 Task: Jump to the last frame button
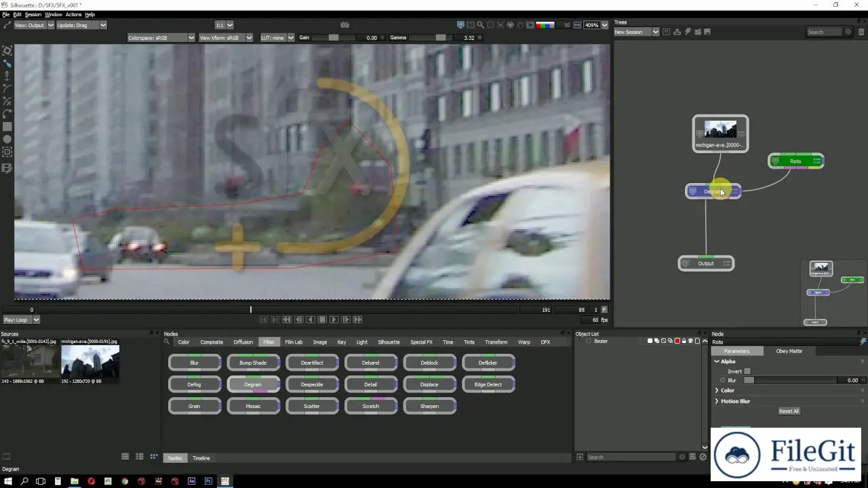coord(358,319)
